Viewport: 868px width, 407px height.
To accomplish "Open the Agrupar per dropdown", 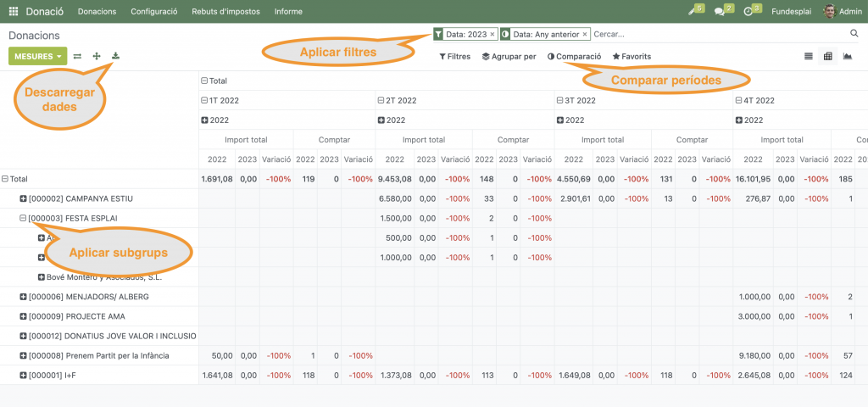I will tap(509, 57).
